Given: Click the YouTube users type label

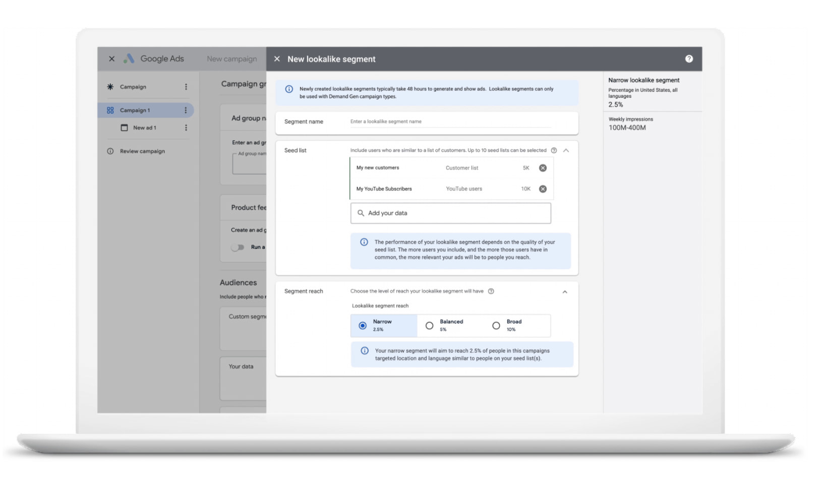Looking at the screenshot, I should click(464, 189).
